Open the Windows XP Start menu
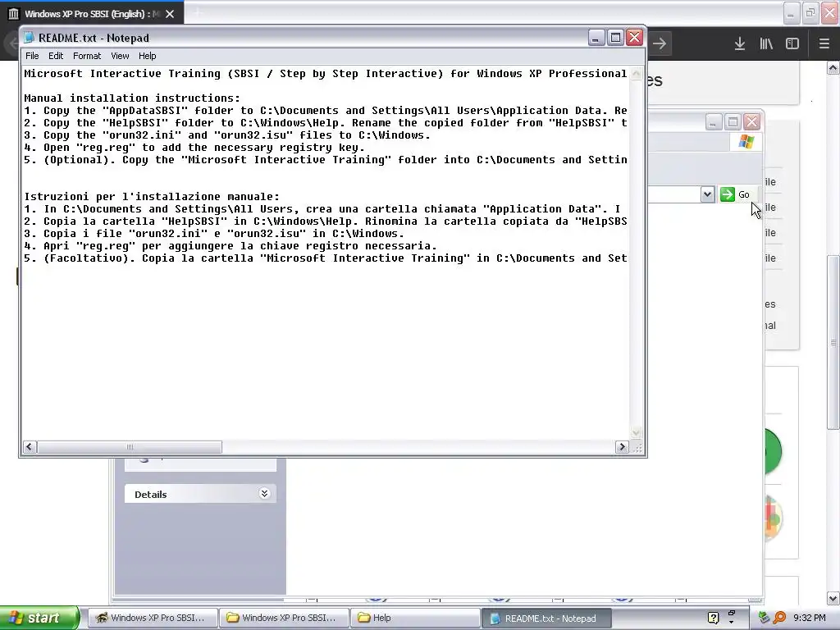 coord(39,618)
